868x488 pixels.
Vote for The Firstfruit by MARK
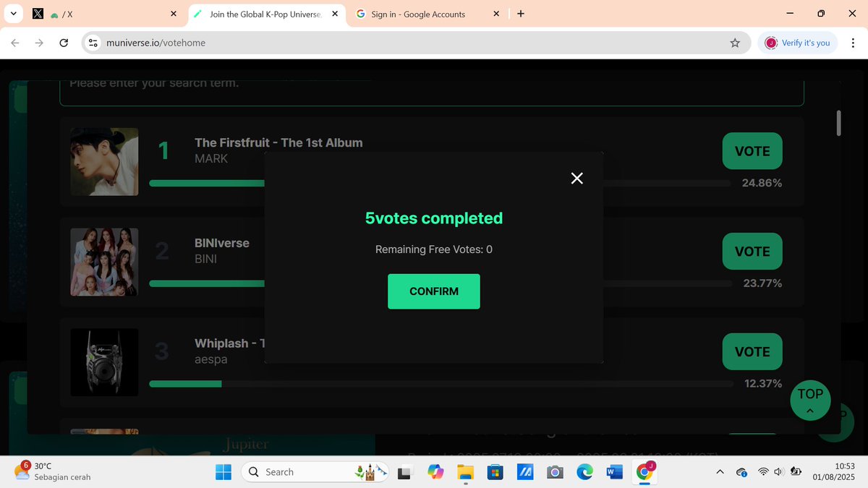coord(752,151)
